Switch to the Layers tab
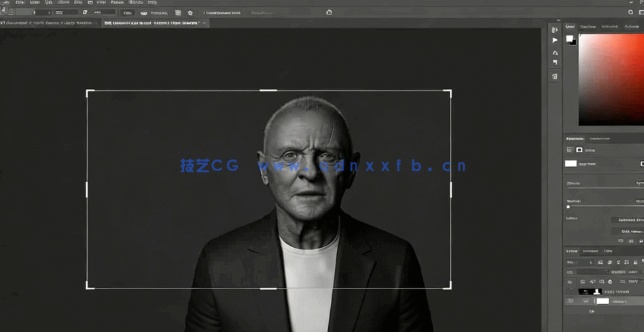 tap(572, 251)
